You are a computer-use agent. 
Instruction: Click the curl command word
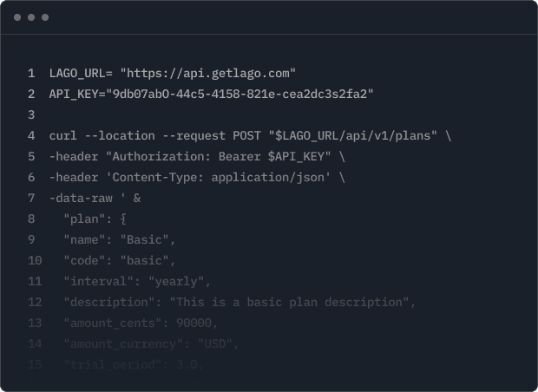(63, 135)
